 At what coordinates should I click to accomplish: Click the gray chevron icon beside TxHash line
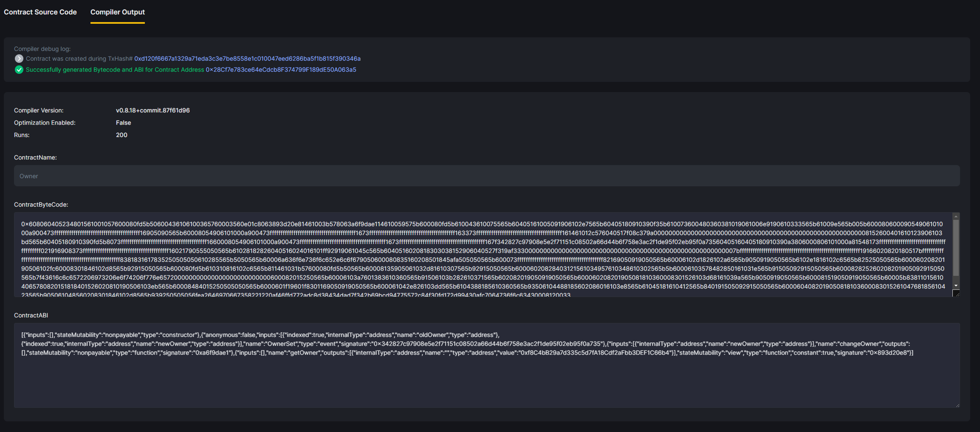point(19,59)
